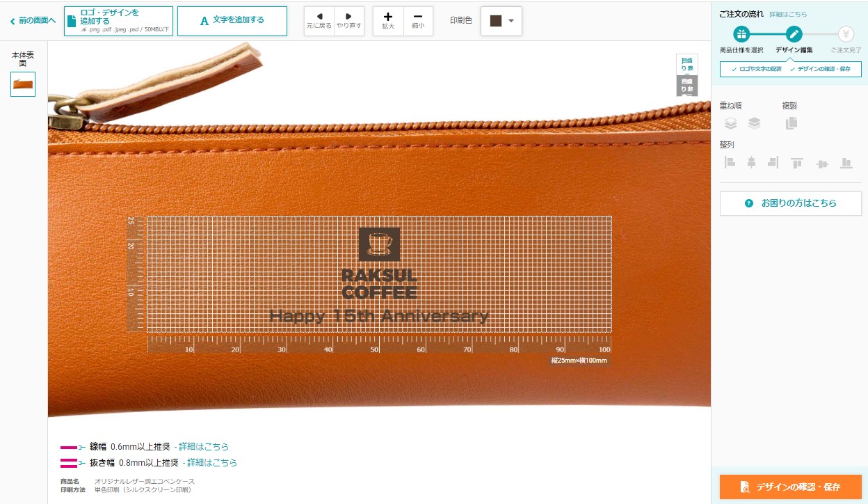Hide the ruler grid (目盛り非表示)
The width and height of the screenshot is (868, 504).
[686, 86]
